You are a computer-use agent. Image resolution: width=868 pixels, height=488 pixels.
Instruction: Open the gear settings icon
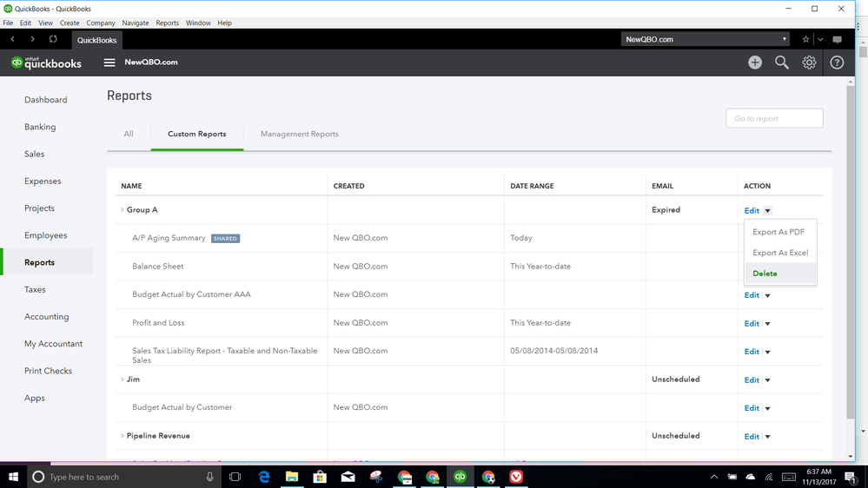[809, 63]
